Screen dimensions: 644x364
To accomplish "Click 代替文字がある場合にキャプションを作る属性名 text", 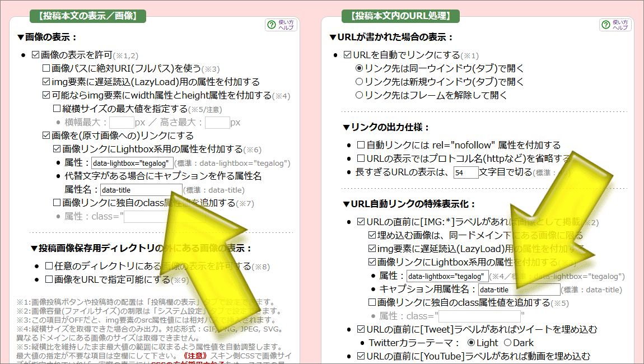I will pos(163,176).
